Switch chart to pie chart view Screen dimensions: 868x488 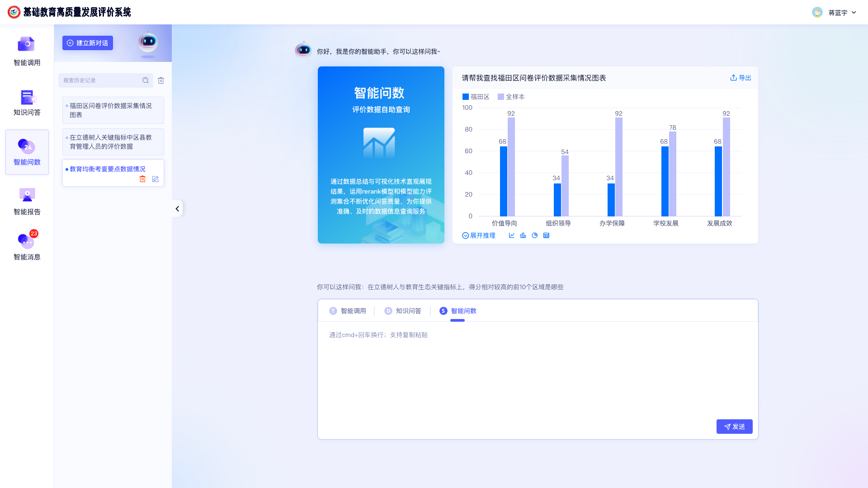coord(534,235)
